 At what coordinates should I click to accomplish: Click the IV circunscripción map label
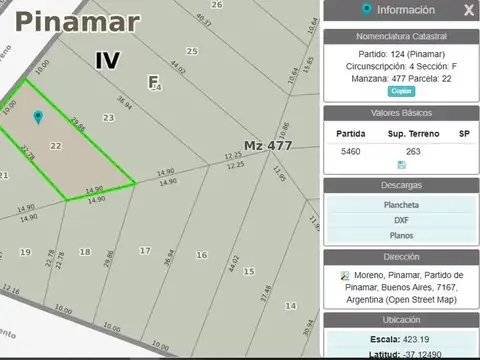(107, 60)
